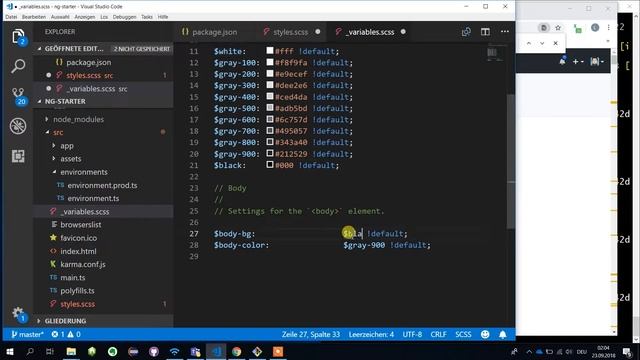Open the Search view in activity bar
This screenshot has width=640, height=360.
18,66
